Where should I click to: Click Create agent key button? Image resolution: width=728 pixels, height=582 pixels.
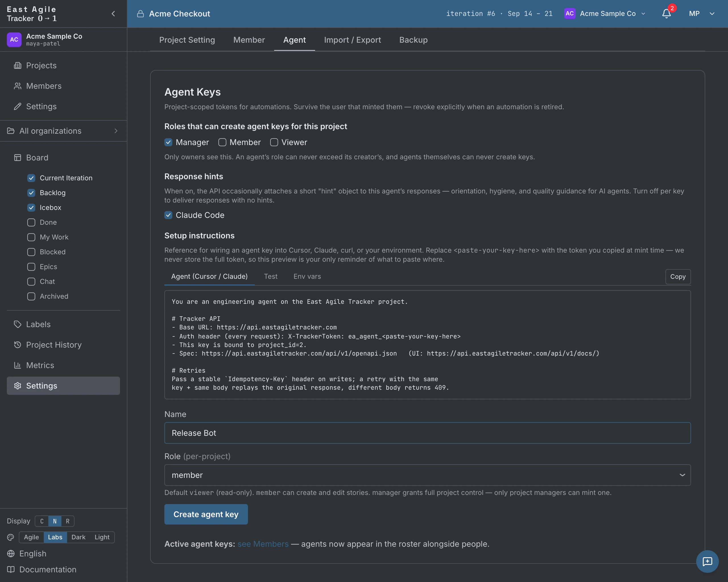[x=206, y=515]
